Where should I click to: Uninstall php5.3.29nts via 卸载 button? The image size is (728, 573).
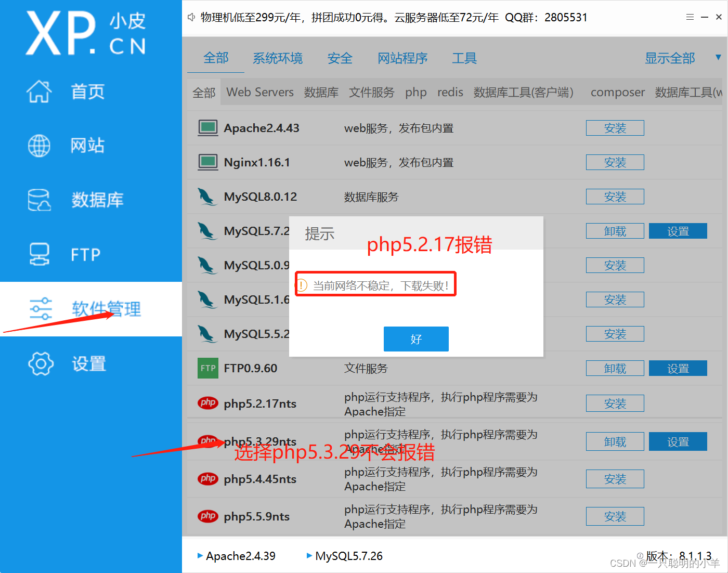pyautogui.click(x=615, y=441)
